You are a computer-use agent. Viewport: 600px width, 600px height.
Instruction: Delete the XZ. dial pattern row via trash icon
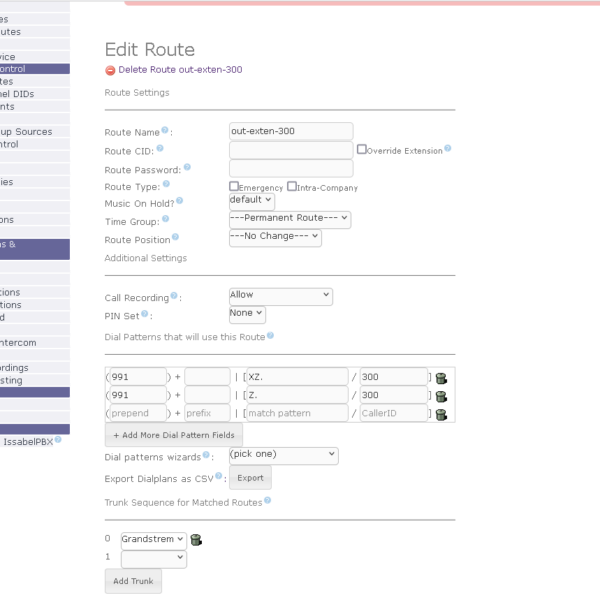click(441, 377)
